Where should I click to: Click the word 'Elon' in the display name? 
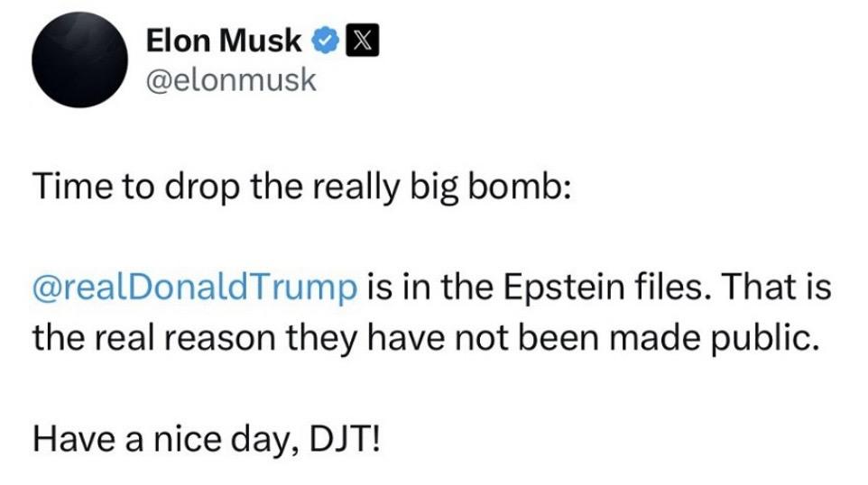178,42
